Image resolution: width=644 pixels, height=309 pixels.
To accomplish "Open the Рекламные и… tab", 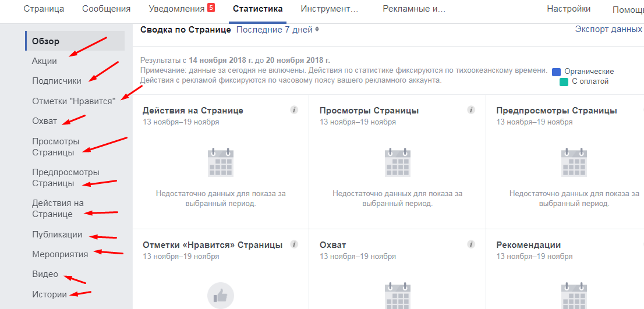I will tap(414, 9).
